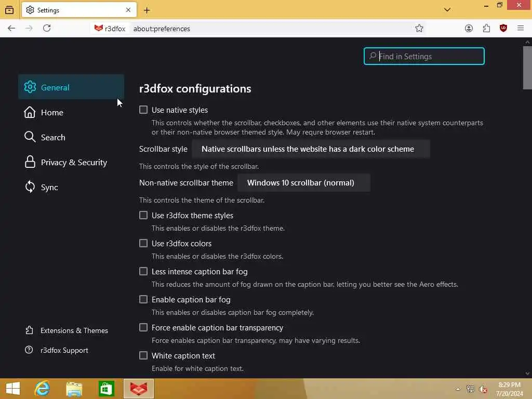
Task: Enable Use r3dfox theme styles checkbox
Action: (x=143, y=215)
